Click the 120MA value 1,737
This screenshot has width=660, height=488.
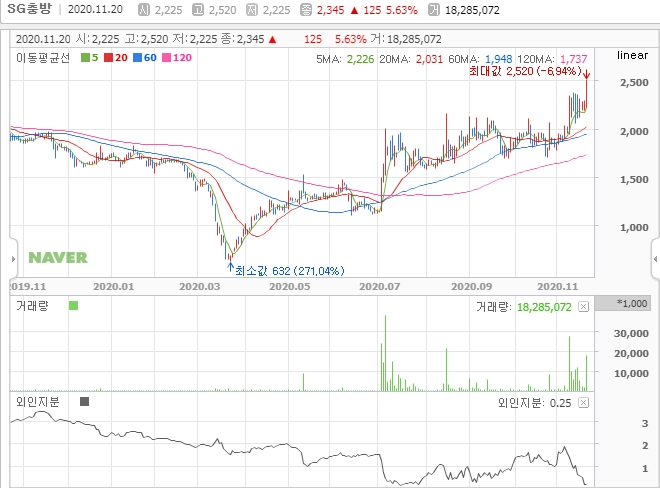coord(574,59)
